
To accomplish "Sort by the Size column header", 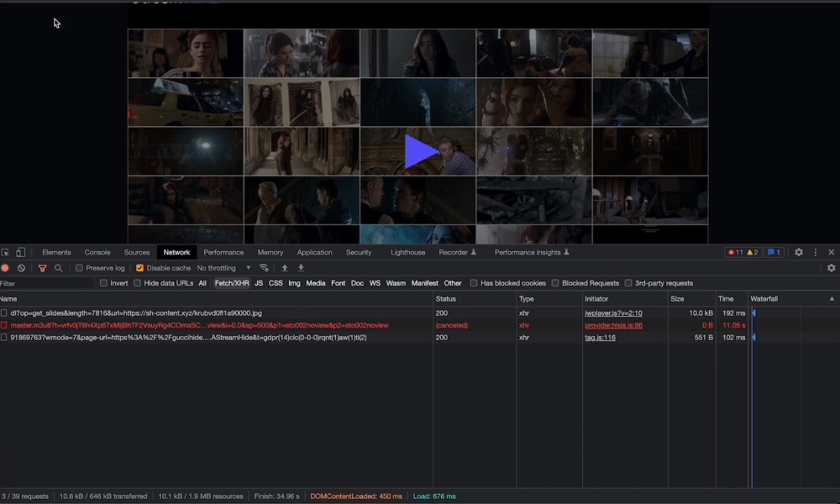I will coord(691,299).
